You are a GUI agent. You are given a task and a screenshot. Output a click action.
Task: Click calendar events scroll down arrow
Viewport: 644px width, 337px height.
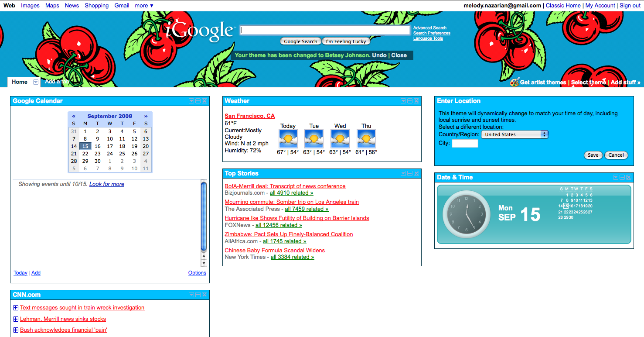[204, 263]
